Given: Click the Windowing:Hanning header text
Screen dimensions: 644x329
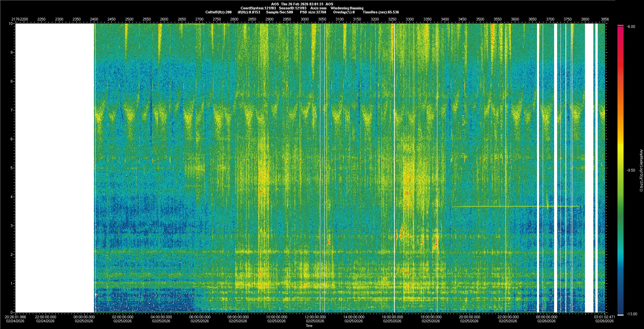Looking at the screenshot, I should (347, 8).
